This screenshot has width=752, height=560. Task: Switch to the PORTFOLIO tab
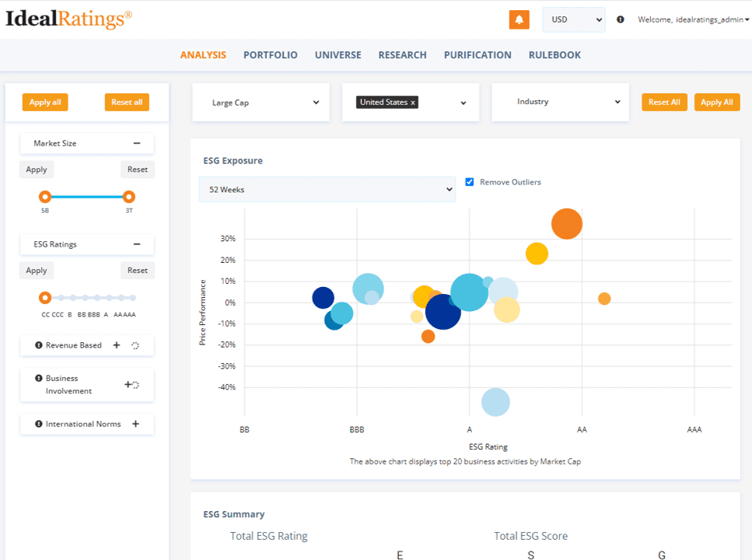(271, 55)
